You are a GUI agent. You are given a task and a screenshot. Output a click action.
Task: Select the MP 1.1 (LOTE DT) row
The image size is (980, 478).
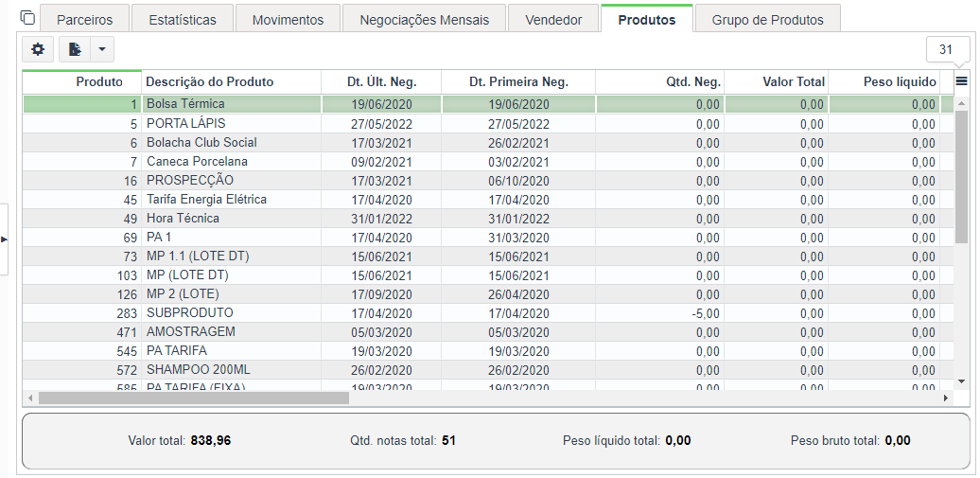tap(488, 256)
